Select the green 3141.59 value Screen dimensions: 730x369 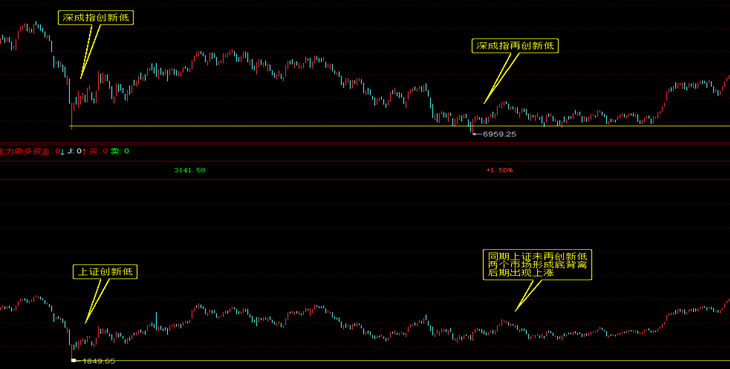click(x=189, y=170)
